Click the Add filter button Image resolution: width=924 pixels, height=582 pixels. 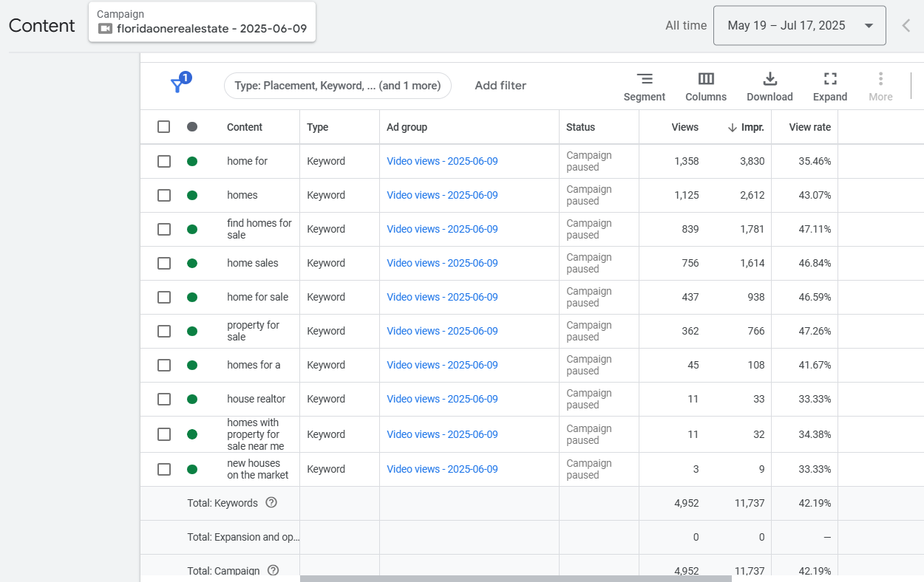[x=500, y=86]
